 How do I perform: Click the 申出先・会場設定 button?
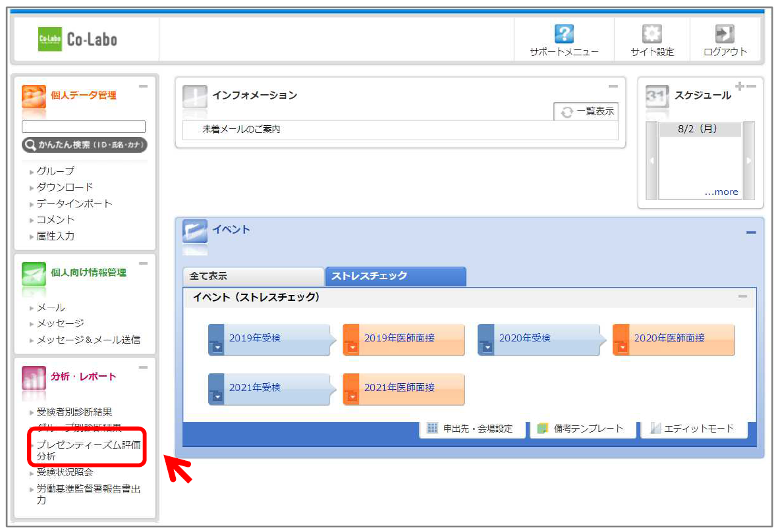coord(472,429)
